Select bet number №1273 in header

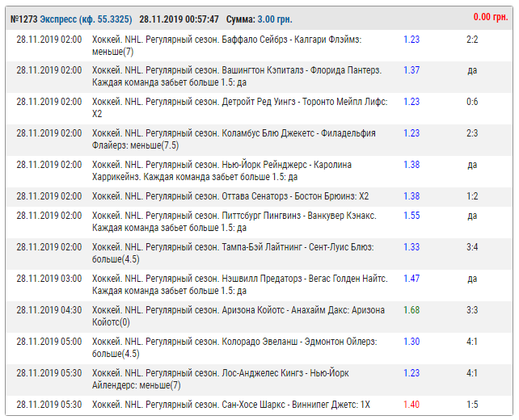point(24,19)
